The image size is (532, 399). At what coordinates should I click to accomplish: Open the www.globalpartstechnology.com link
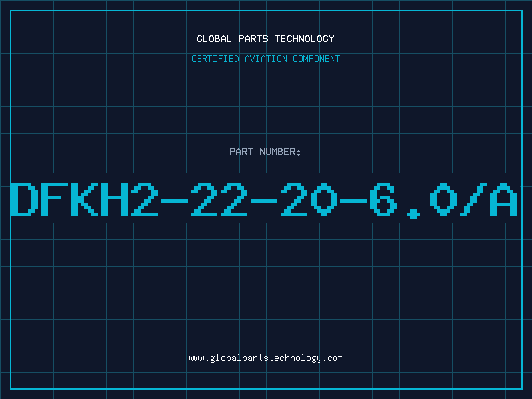click(x=265, y=358)
